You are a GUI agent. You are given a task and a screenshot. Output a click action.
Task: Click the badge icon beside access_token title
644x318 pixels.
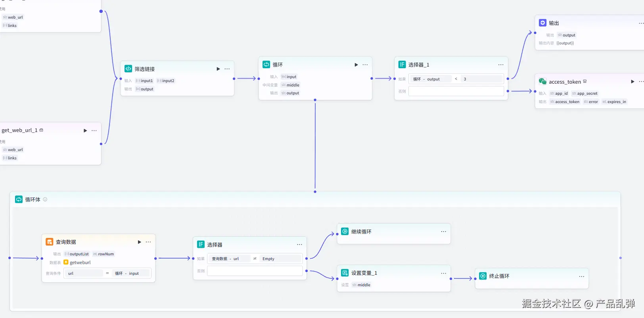(x=585, y=81)
